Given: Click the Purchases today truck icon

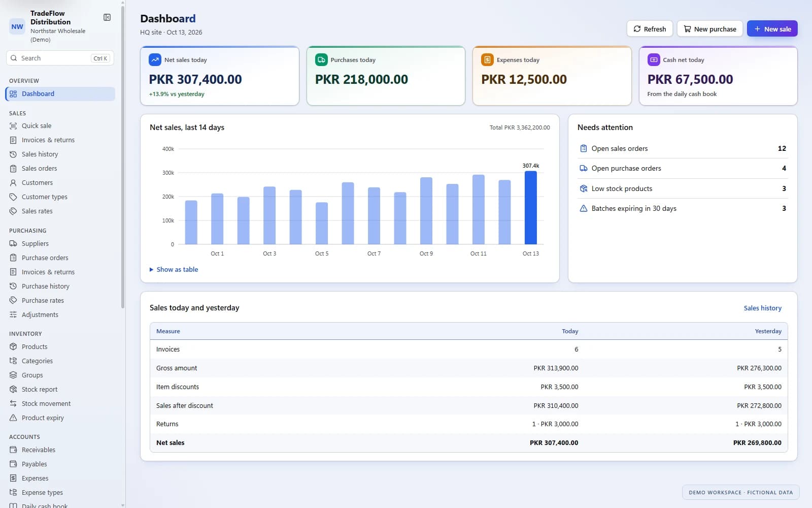Looking at the screenshot, I should [321, 60].
